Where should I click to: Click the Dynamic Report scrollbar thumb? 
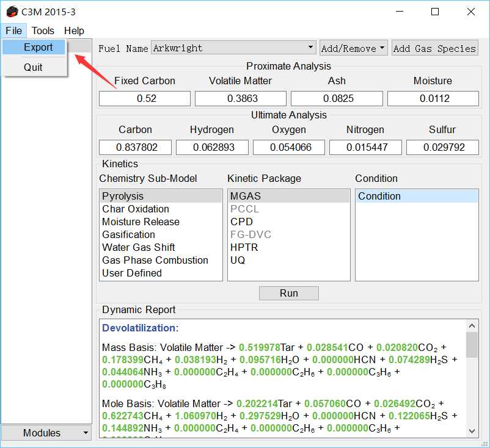(x=472, y=345)
